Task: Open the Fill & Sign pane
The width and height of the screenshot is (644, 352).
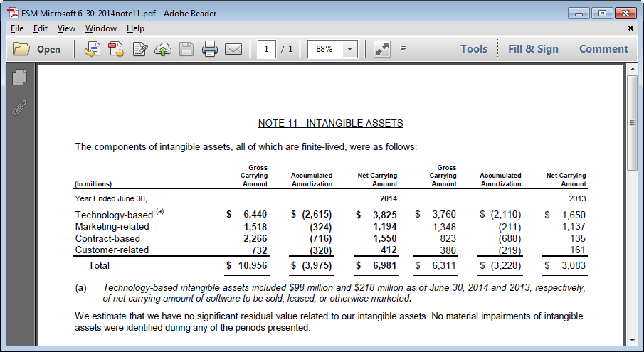Action: [x=533, y=49]
